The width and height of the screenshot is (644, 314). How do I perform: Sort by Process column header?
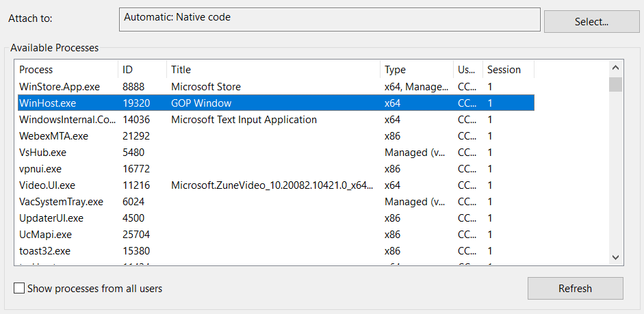pos(68,70)
